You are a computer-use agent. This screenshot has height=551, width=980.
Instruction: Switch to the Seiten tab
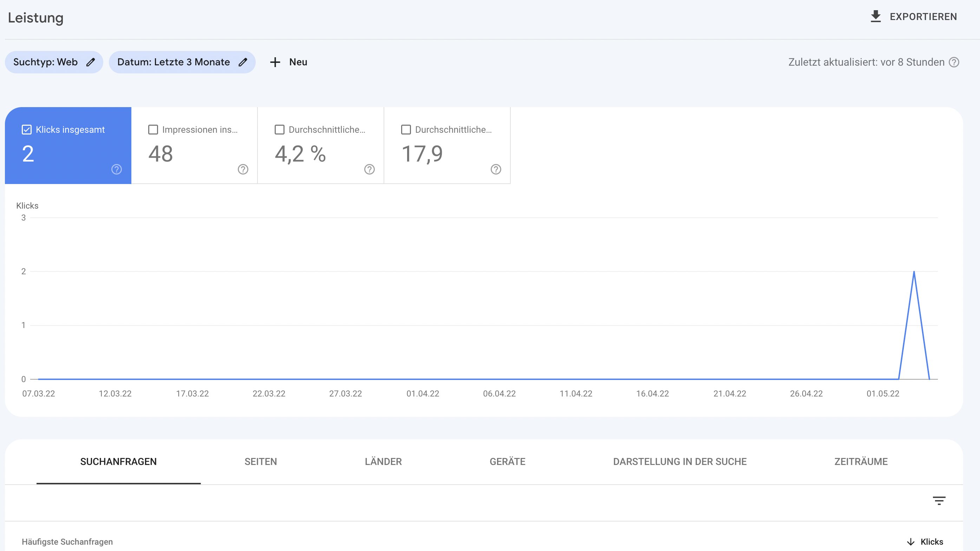[x=260, y=461]
